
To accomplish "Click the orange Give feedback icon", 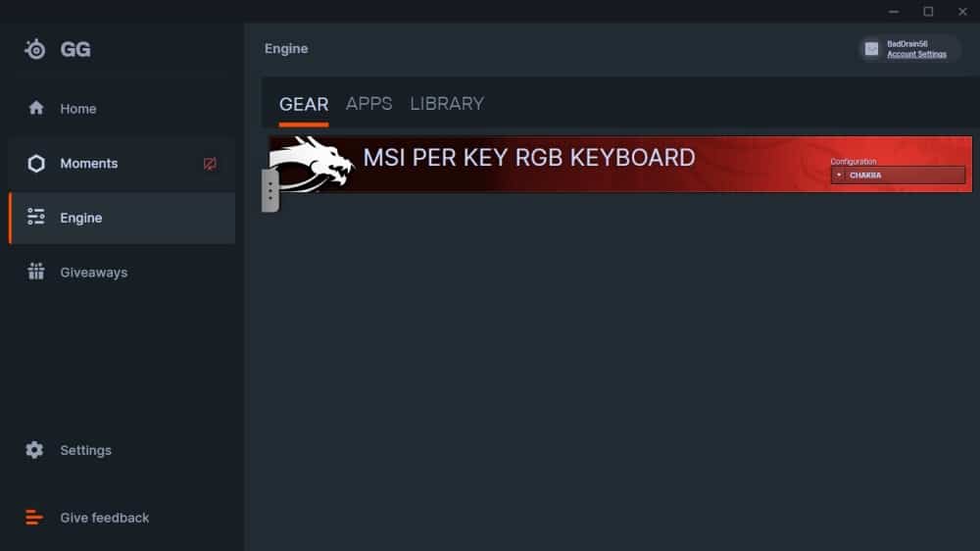I will (x=34, y=518).
